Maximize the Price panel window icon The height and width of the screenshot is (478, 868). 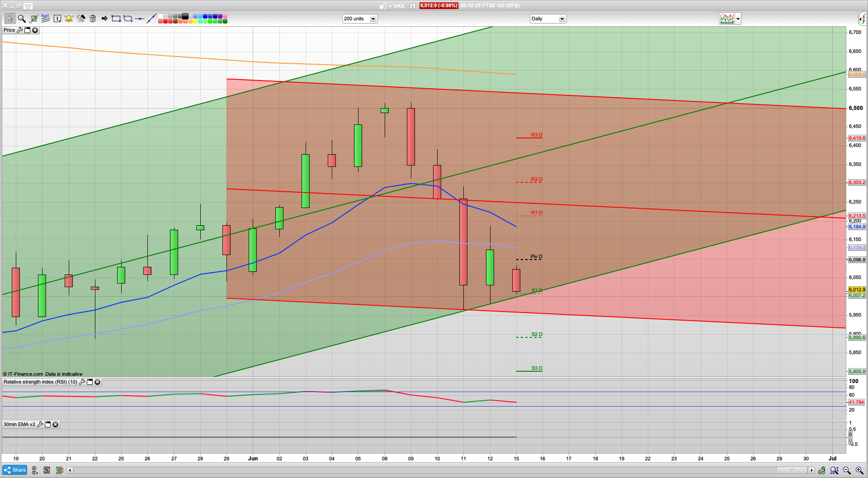tap(27, 30)
